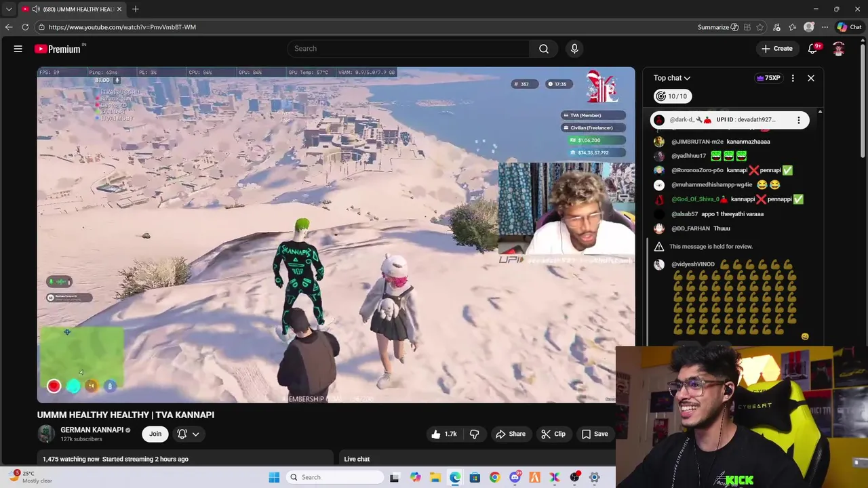Open the browser Favorites list icon
Viewport: 868px width, 488px height.
pyautogui.click(x=793, y=27)
